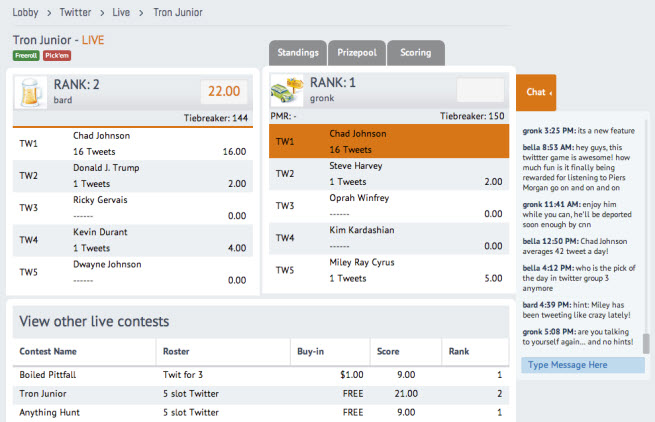
Task: Click bella's 12:50 PM chat message
Action: [x=575, y=246]
